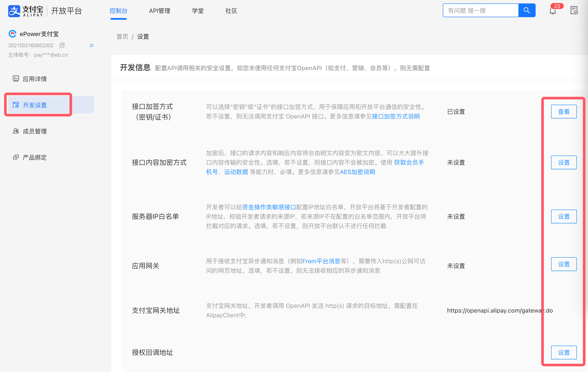Click 设置 for 服务器IP白名单

pyautogui.click(x=564, y=217)
